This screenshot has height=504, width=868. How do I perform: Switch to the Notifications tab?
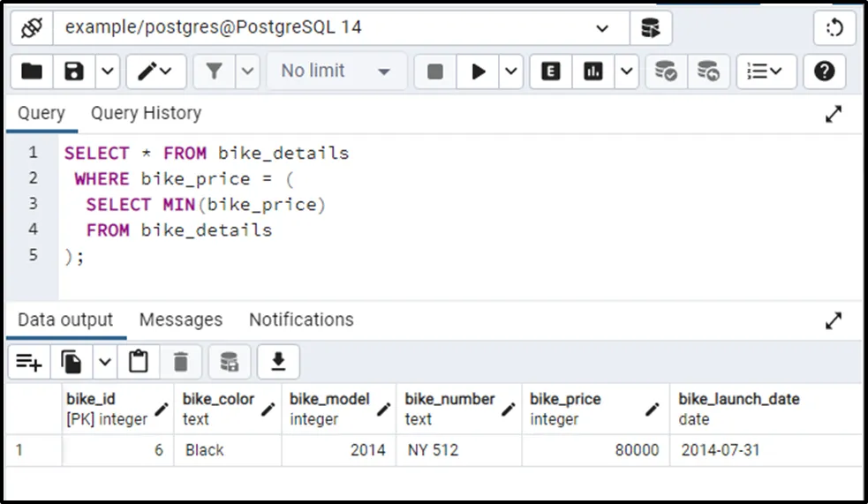tap(301, 320)
